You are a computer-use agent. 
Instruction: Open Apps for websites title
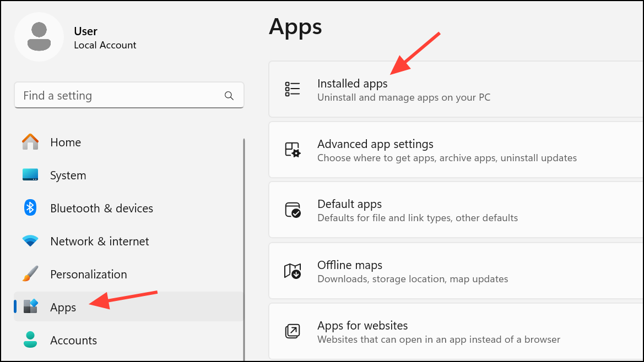pos(362,326)
